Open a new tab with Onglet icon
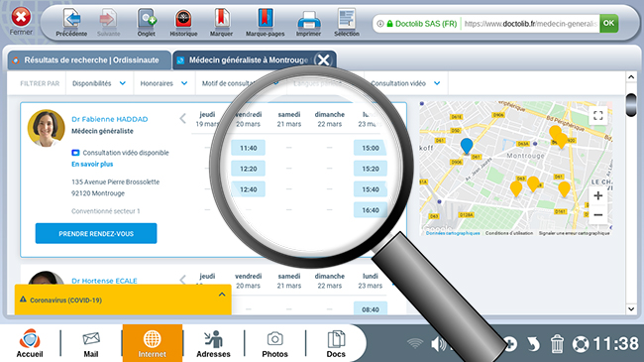The height and width of the screenshot is (362, 644). pyautogui.click(x=147, y=19)
